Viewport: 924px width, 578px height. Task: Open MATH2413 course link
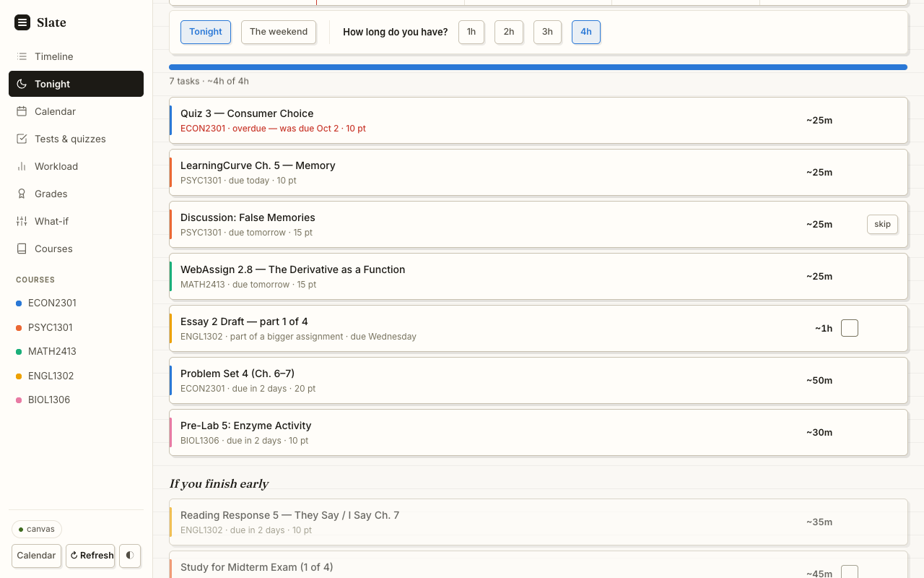76,351
